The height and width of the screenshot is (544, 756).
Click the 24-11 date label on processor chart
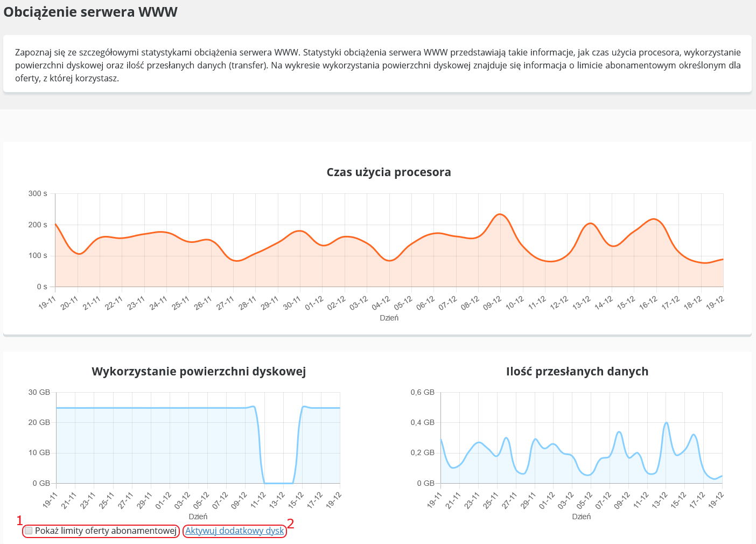tap(158, 303)
